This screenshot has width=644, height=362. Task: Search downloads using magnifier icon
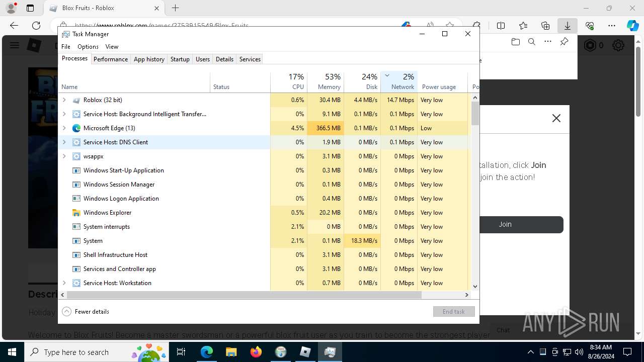click(531, 42)
